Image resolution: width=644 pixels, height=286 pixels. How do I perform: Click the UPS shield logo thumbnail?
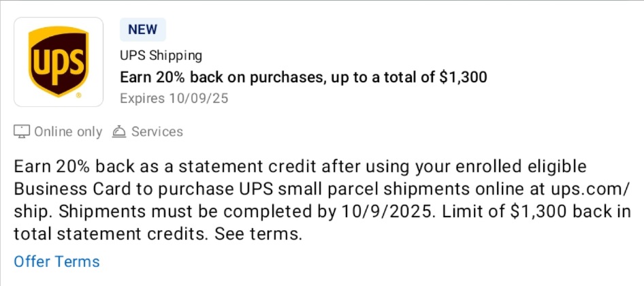coord(59,62)
